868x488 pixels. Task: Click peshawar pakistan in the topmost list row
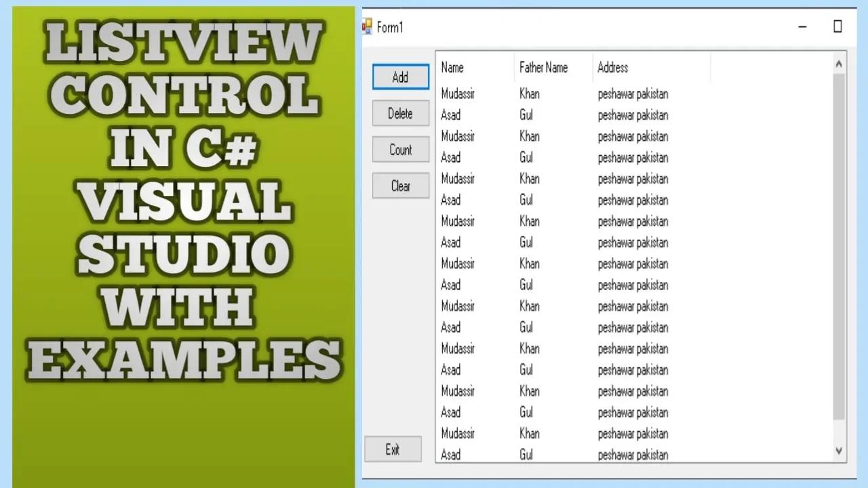pos(633,94)
